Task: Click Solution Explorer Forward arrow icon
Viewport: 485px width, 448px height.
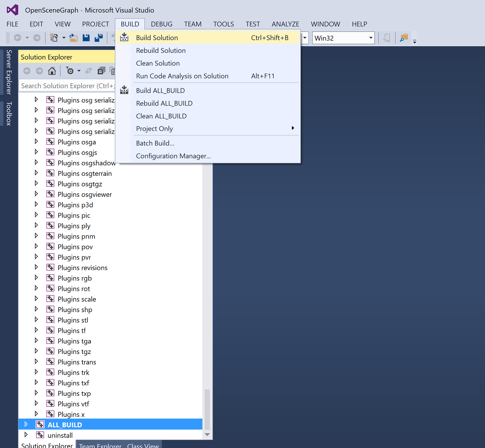Action: pos(40,71)
